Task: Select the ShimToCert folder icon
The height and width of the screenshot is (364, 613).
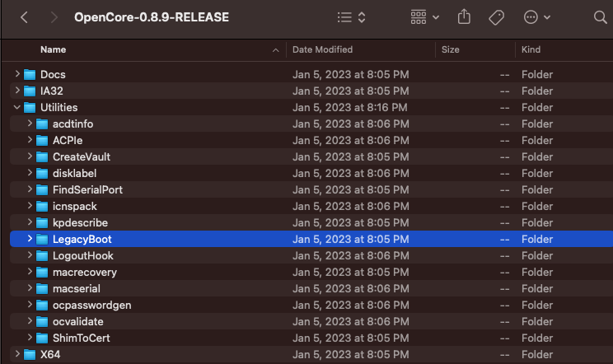Action: pos(42,338)
